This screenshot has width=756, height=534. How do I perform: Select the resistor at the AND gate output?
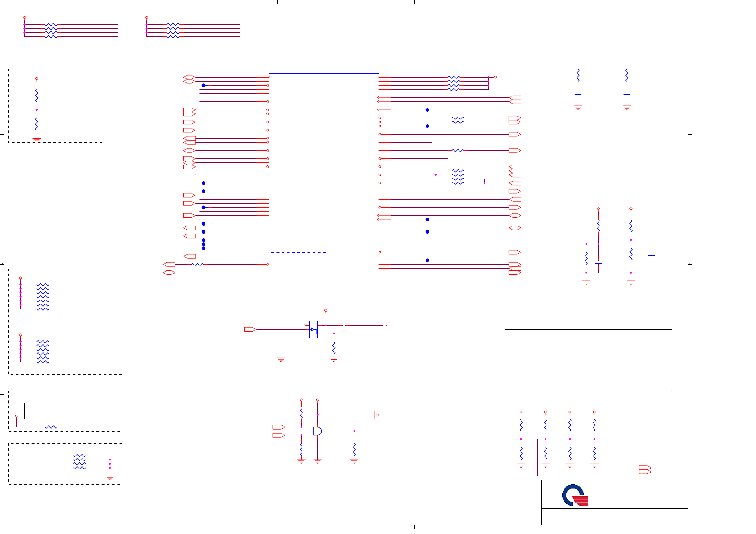354,449
